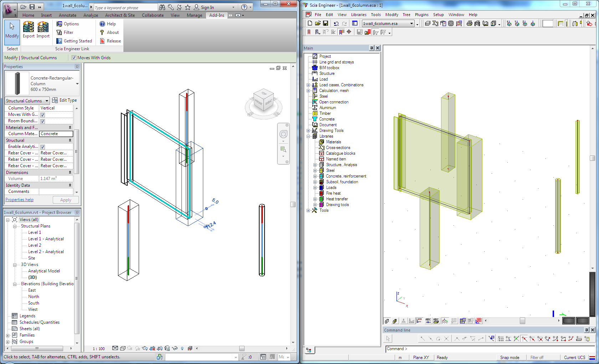This screenshot has height=364, width=599.
Task: Click the Column Material value field
Action: [x=56, y=134]
